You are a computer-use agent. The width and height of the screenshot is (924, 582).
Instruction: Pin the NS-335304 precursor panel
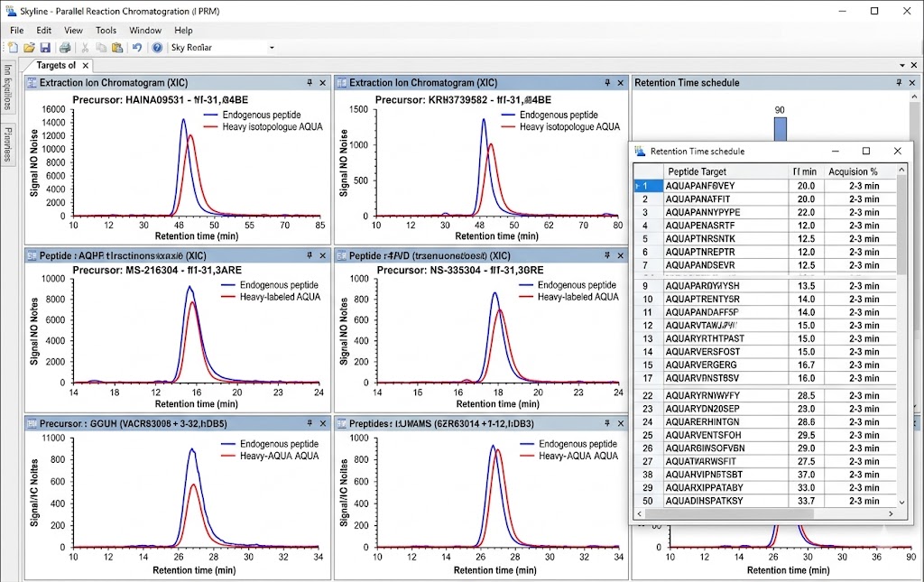tap(607, 255)
